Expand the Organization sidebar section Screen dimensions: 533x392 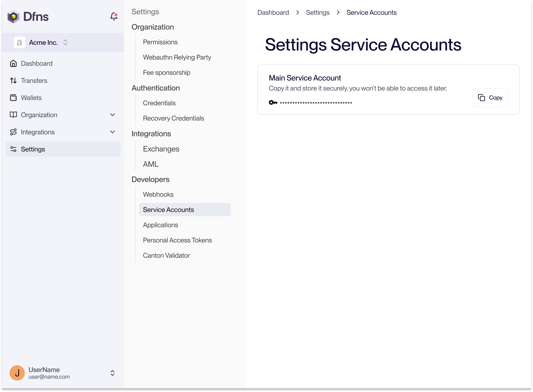coord(113,115)
